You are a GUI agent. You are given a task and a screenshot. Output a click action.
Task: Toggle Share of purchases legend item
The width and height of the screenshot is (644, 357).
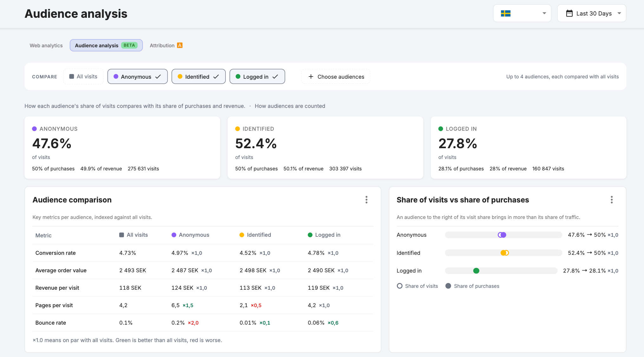point(472,286)
